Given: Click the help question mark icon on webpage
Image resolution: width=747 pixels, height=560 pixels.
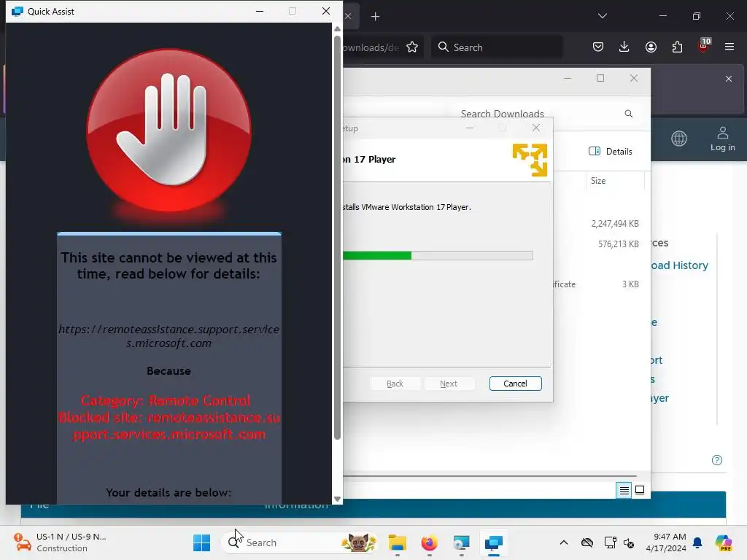Looking at the screenshot, I should click(717, 460).
